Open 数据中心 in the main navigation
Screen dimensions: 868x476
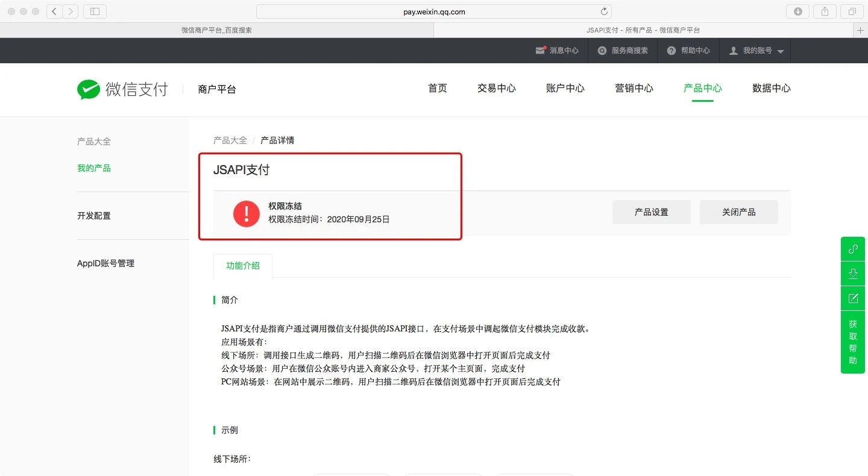click(772, 88)
